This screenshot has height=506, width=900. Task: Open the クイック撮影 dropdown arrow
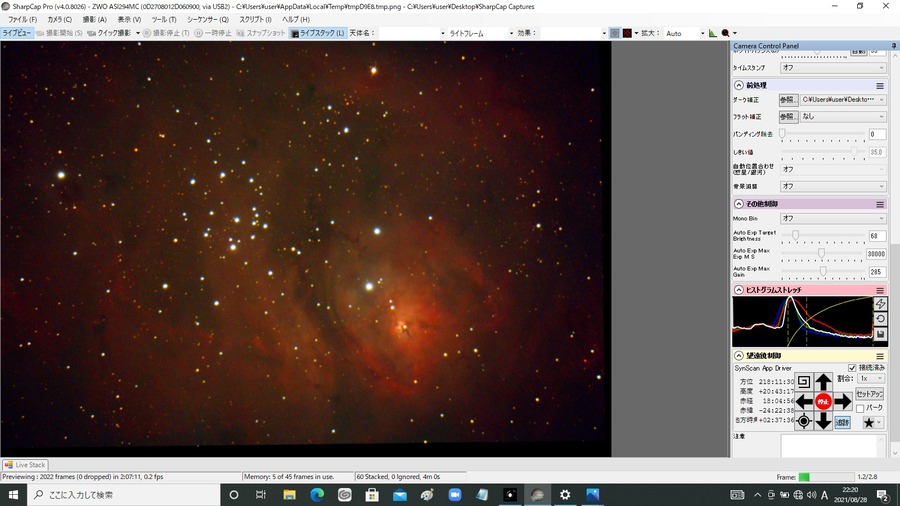(x=138, y=33)
